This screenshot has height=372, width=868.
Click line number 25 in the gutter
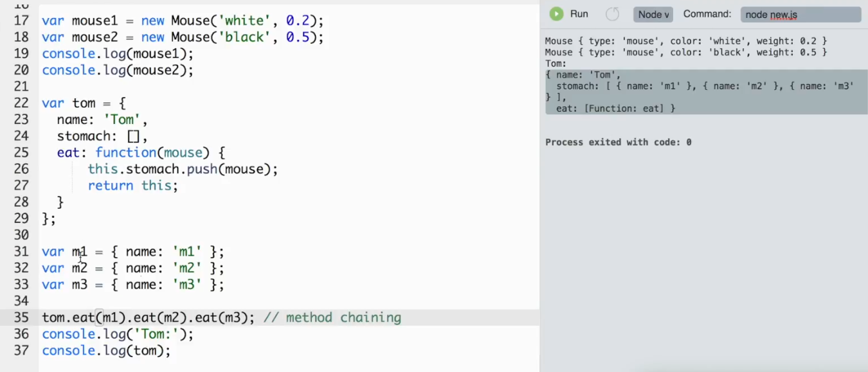coord(21,153)
